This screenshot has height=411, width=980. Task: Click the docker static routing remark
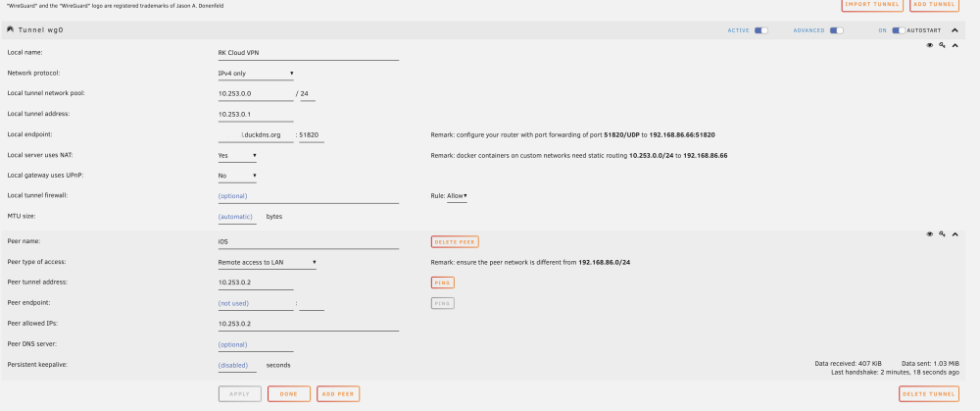[579, 155]
